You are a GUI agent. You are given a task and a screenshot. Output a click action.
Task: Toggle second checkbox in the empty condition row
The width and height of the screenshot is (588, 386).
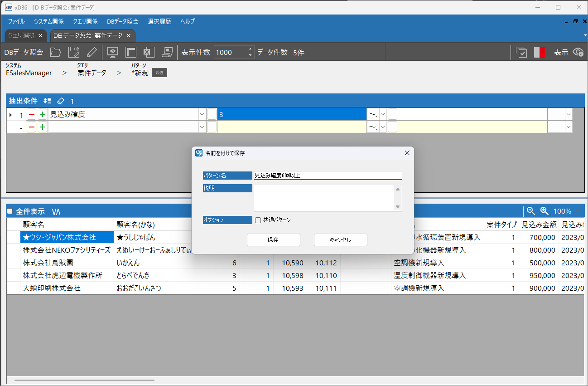[392, 127]
